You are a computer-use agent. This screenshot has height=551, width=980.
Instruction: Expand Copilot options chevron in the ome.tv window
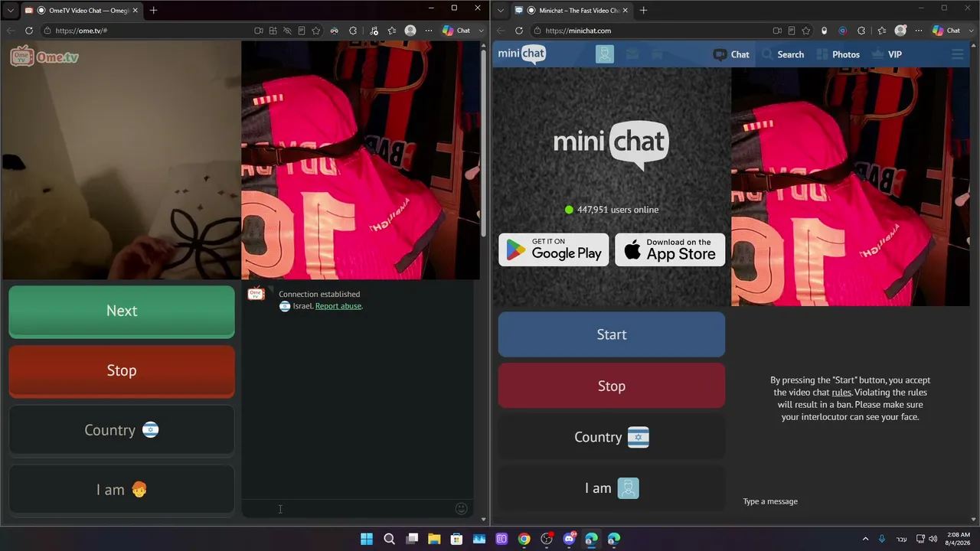[x=481, y=31]
